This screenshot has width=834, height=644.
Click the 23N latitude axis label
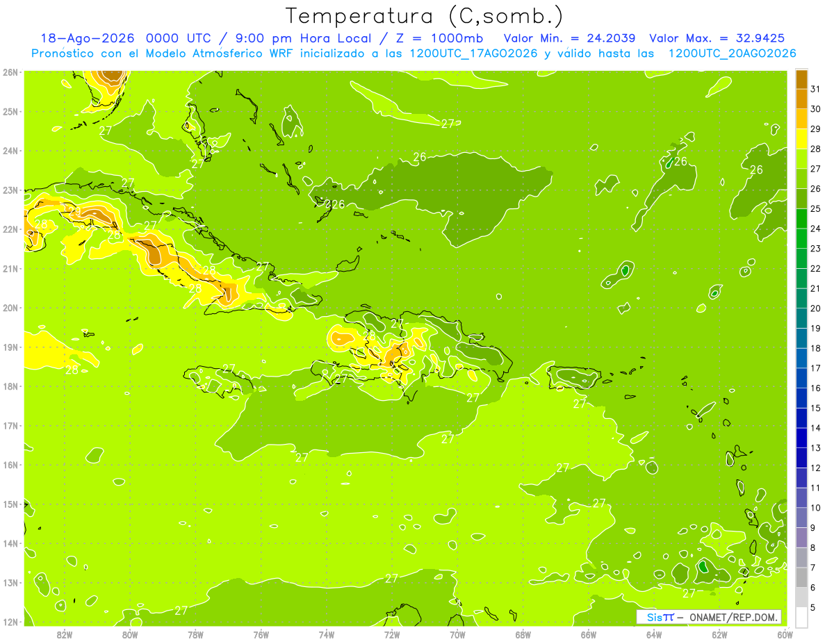tap(10, 190)
